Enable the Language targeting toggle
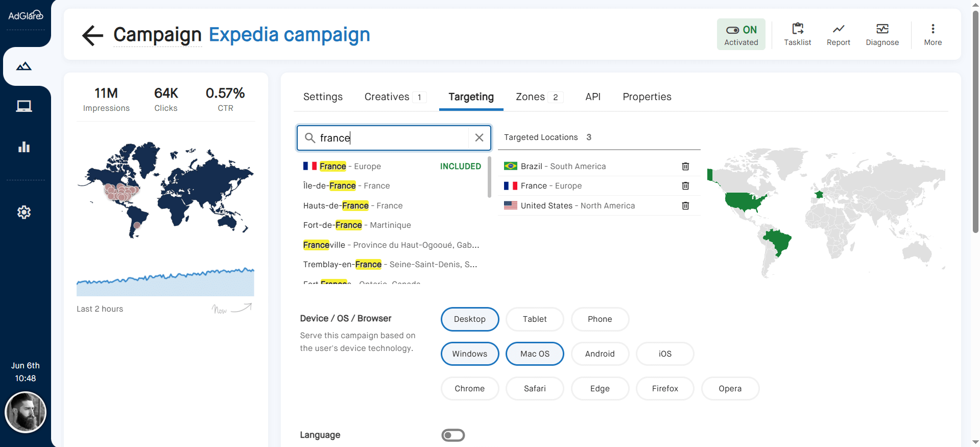Image resolution: width=980 pixels, height=447 pixels. (453, 435)
